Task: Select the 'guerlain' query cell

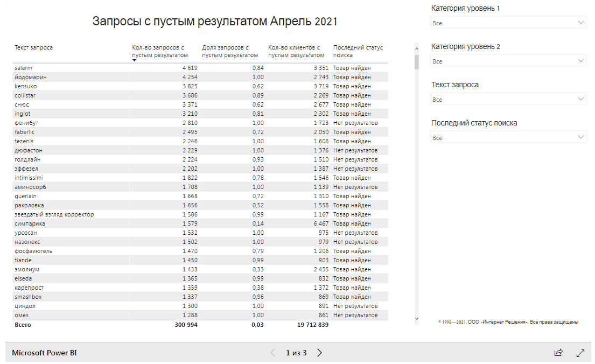Action: [x=25, y=196]
